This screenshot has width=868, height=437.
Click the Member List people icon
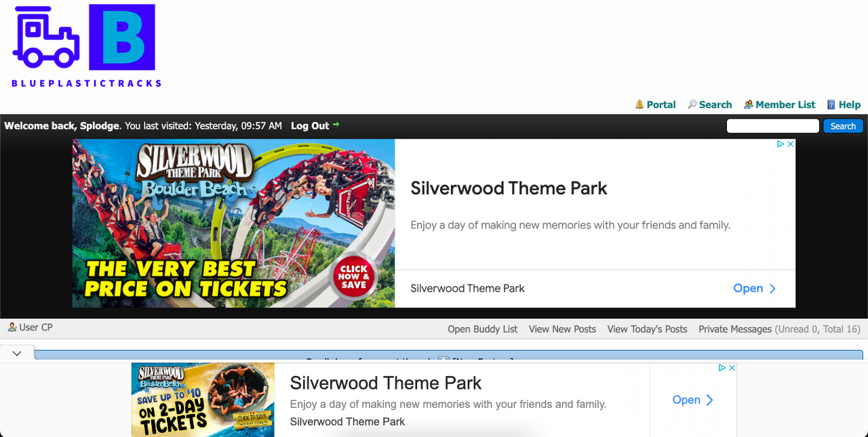(x=748, y=104)
